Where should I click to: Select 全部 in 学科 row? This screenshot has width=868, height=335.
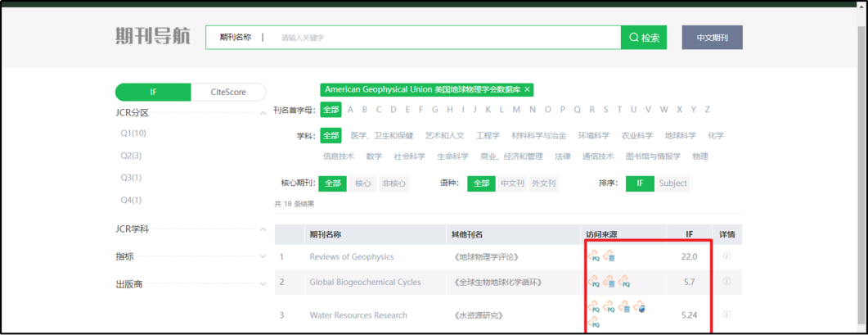click(x=331, y=135)
